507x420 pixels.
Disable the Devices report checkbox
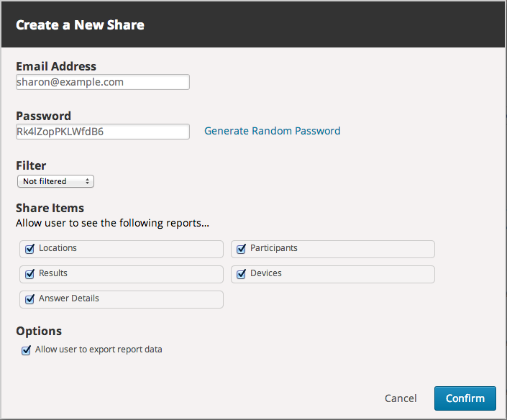(241, 274)
